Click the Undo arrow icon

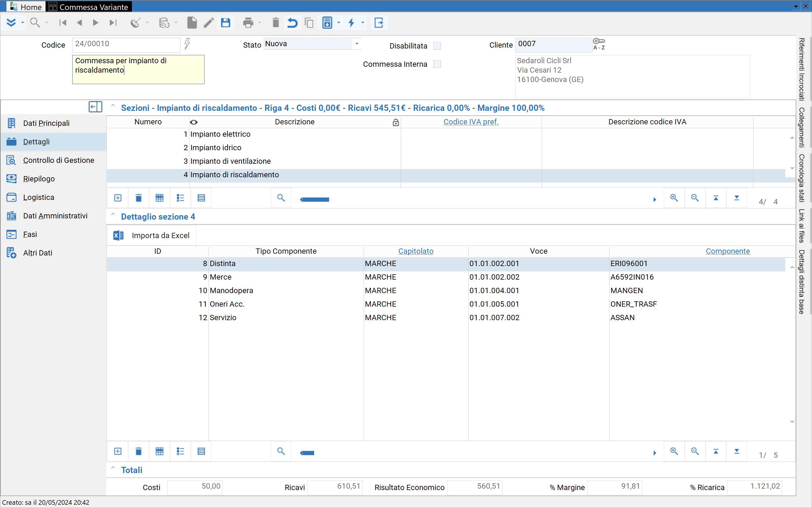[x=292, y=23]
